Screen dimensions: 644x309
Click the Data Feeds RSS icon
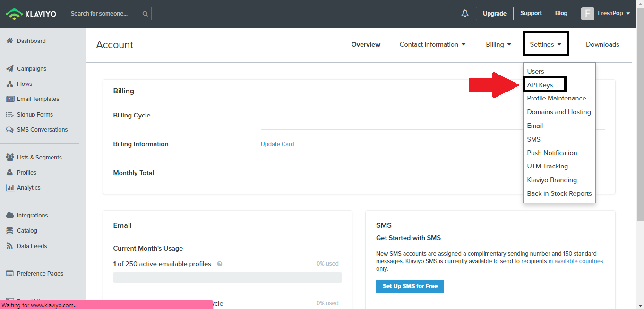[9, 246]
